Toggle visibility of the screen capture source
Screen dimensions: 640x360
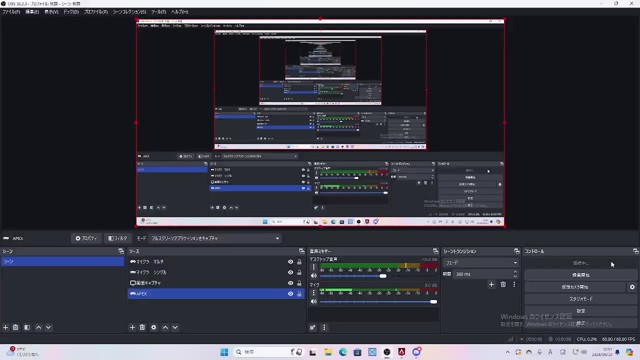291,283
